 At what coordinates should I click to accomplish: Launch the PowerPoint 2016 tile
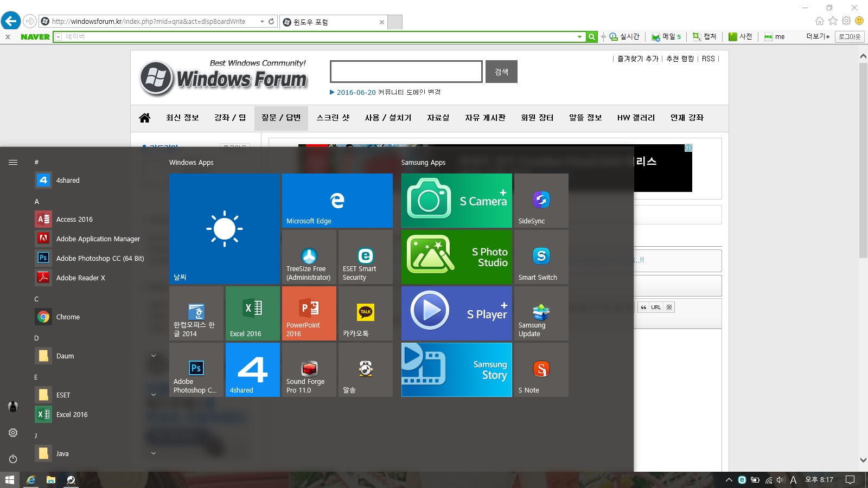pos(309,313)
